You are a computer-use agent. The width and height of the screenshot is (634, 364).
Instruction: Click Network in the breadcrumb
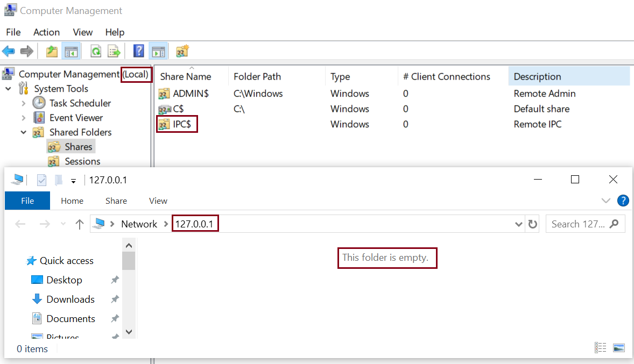coord(139,224)
